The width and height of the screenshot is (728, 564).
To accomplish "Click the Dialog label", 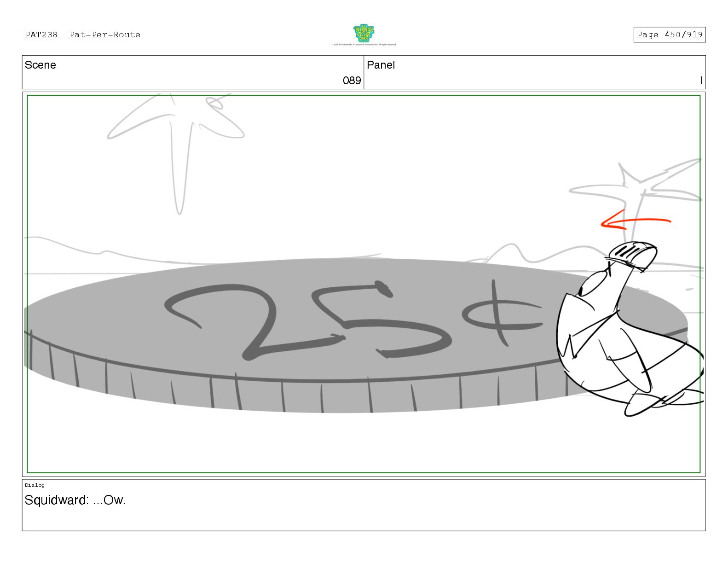I will click(35, 485).
